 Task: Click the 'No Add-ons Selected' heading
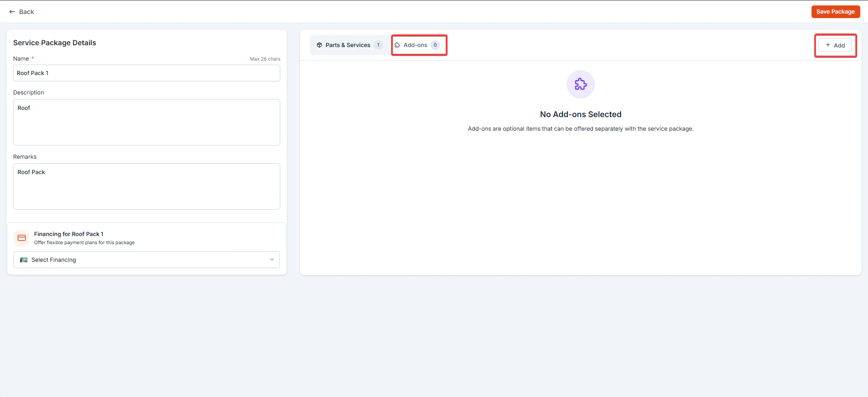tap(580, 114)
